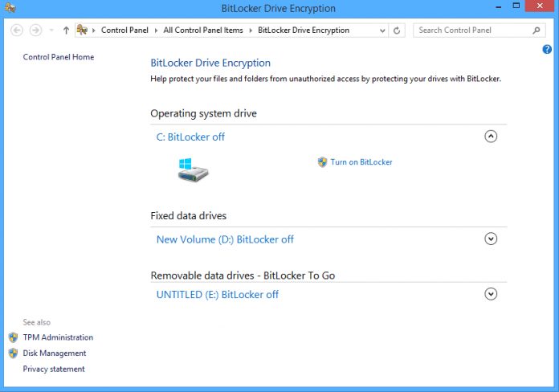Click the TPM Administration shield icon
Screen dimensions: 559x392
click(x=13, y=337)
